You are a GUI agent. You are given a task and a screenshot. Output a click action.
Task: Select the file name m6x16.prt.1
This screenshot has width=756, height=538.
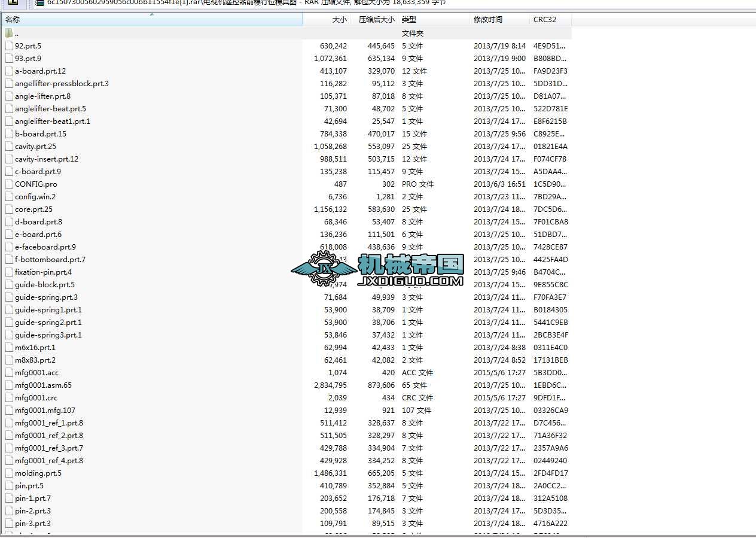[x=35, y=348]
